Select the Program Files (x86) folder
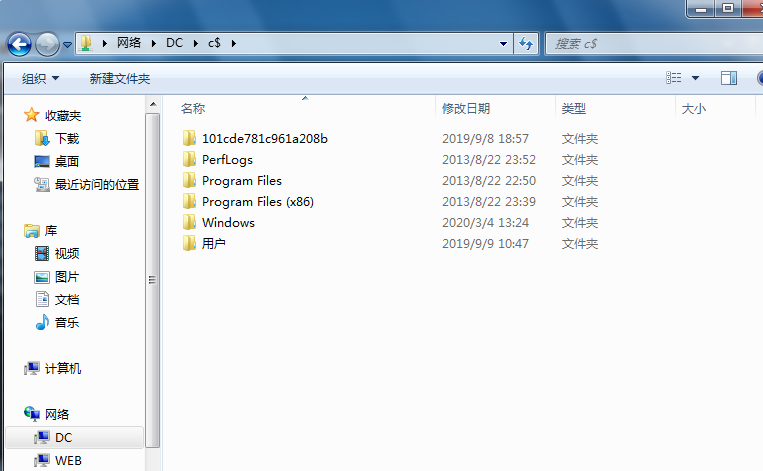Image resolution: width=763 pixels, height=471 pixels. tap(257, 202)
